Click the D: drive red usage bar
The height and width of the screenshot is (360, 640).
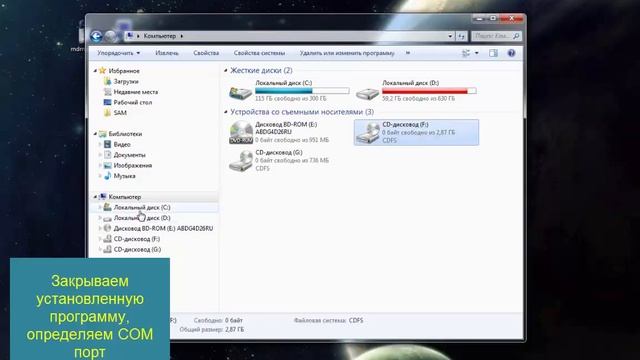coord(429,91)
